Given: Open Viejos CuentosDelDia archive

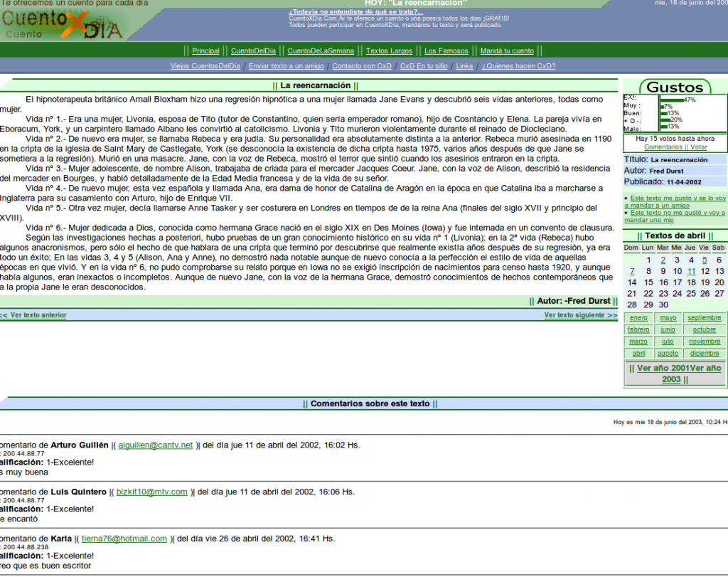Looking at the screenshot, I should 205,66.
